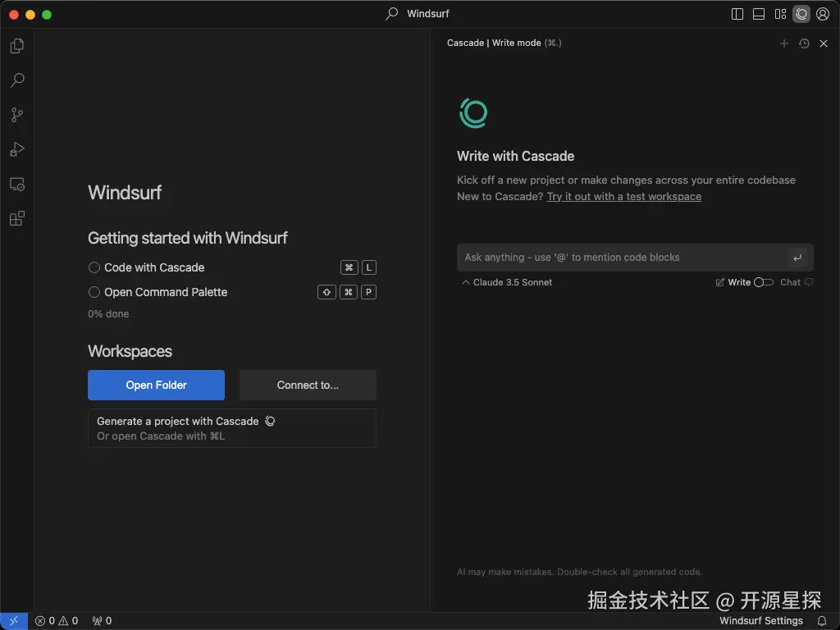
Task: Open the Try it out with a test workspace link
Action: [624, 197]
